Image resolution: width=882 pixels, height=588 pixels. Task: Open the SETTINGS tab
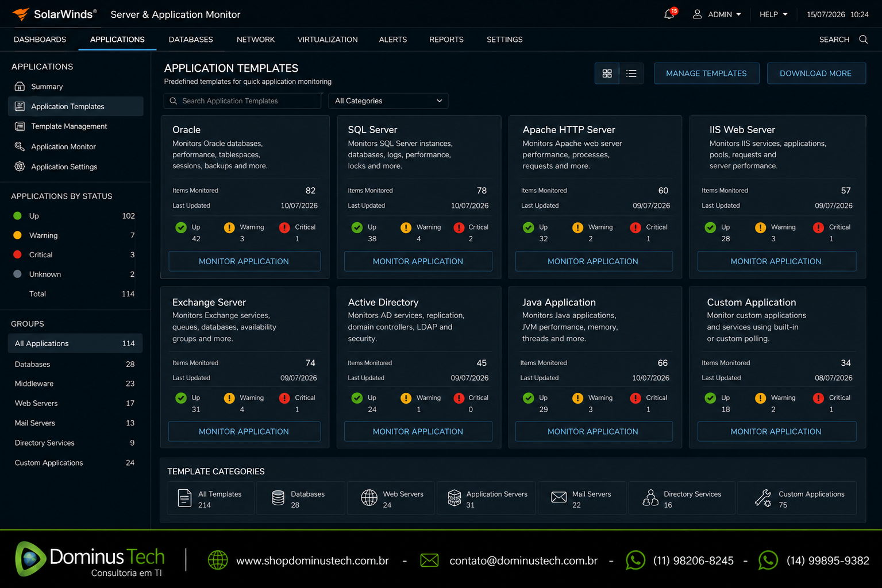504,39
